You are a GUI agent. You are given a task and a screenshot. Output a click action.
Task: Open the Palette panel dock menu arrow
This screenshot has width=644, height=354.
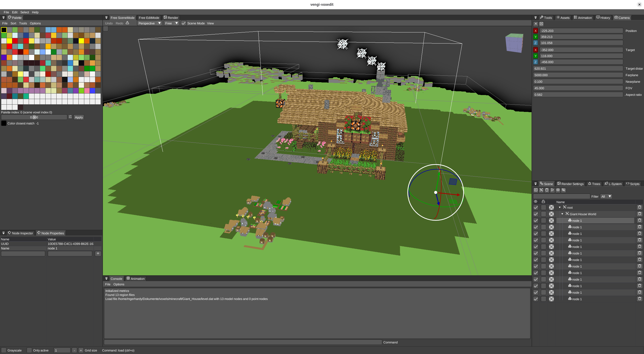(x=4, y=18)
